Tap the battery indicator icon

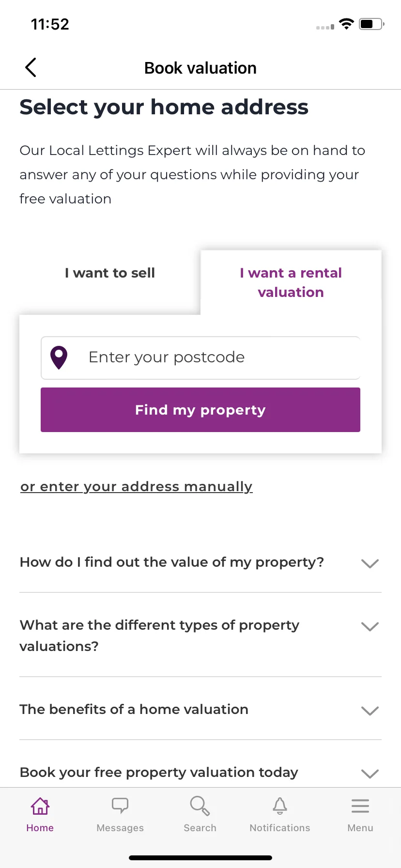pyautogui.click(x=371, y=24)
